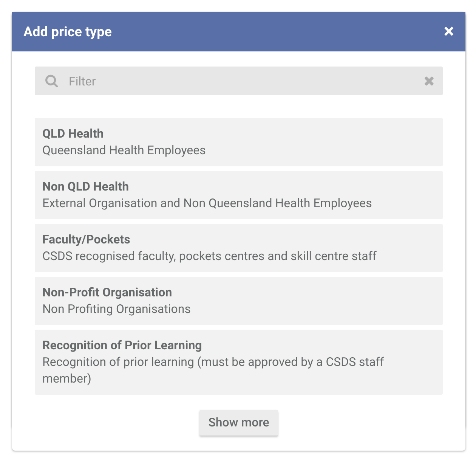Select the QLD Health price type
Screen dimensions: 476x465
coord(239,142)
